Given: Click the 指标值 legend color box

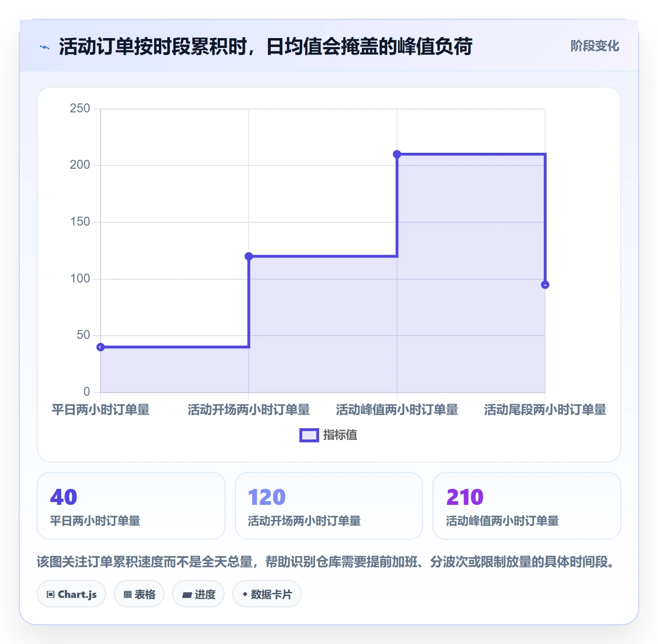Looking at the screenshot, I should coord(309,435).
